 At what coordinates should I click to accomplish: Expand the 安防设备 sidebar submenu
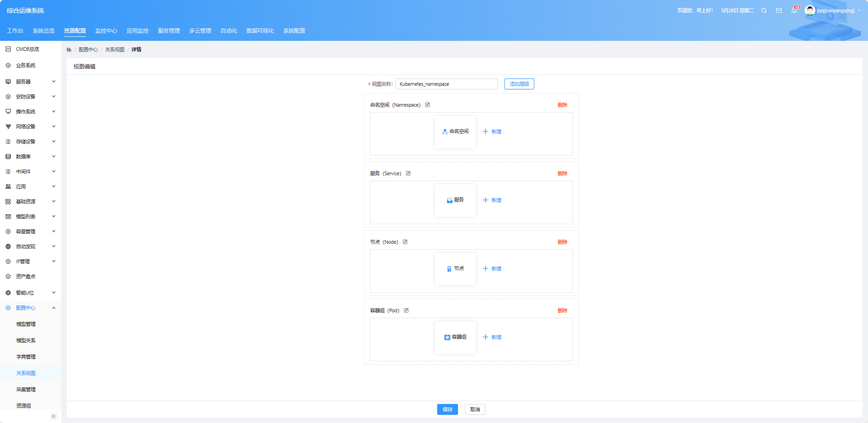pos(54,97)
